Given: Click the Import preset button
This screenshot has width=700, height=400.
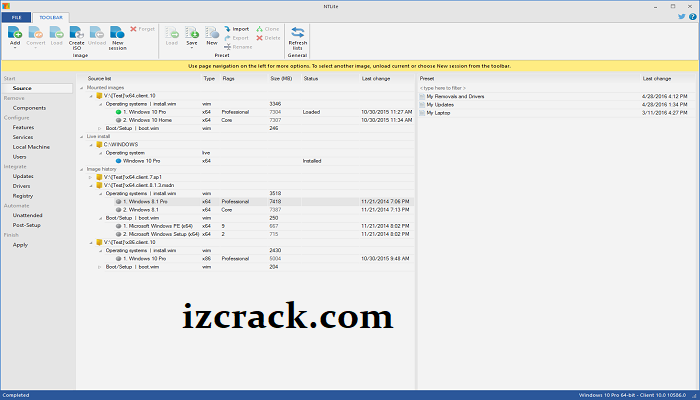Looking at the screenshot, I should click(x=237, y=29).
